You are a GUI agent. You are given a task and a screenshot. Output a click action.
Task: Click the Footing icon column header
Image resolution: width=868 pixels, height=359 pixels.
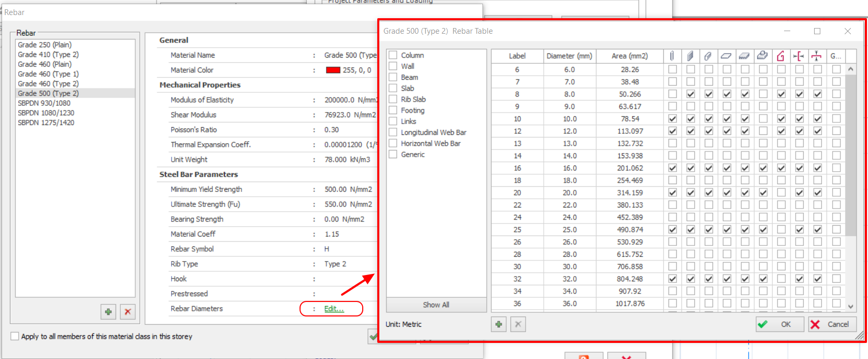coord(763,56)
